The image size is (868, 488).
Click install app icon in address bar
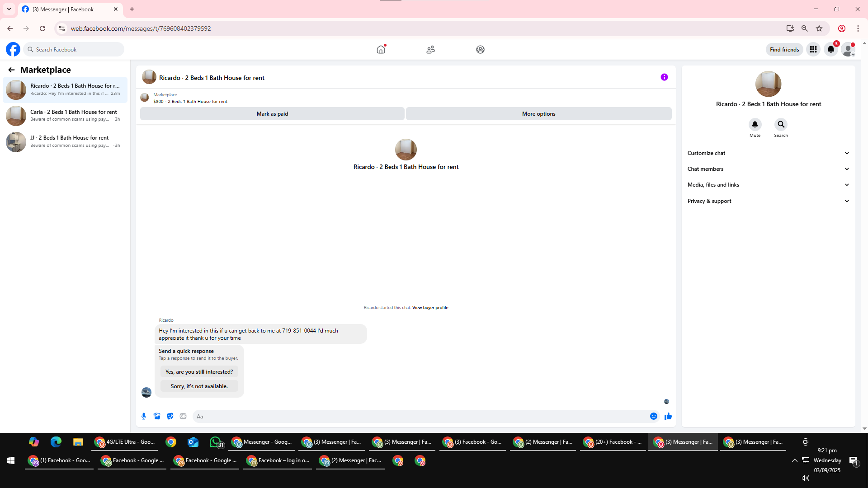click(x=790, y=28)
